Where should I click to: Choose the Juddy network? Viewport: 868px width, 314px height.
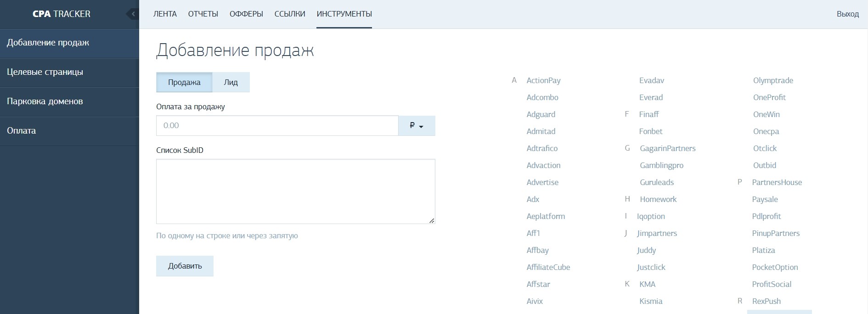(646, 250)
